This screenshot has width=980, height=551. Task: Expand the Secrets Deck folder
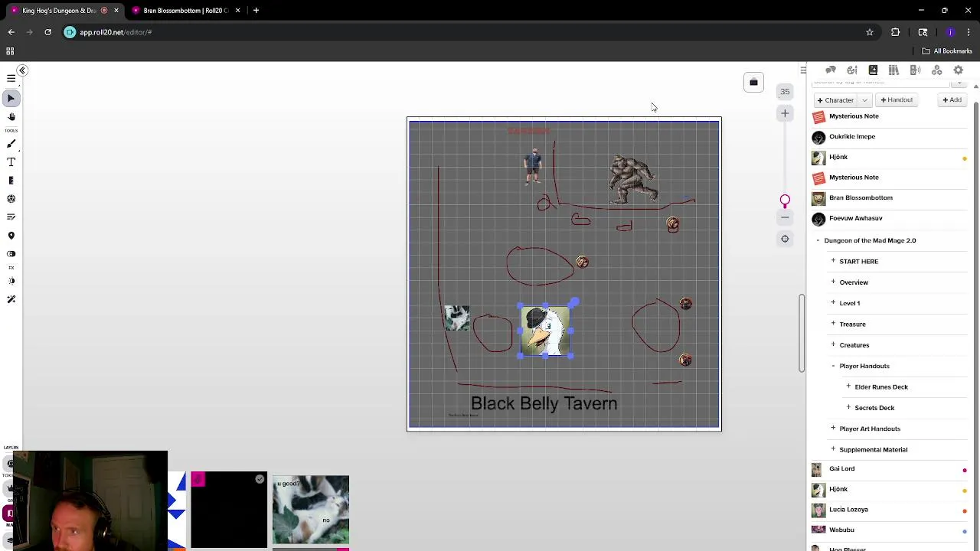(848, 408)
